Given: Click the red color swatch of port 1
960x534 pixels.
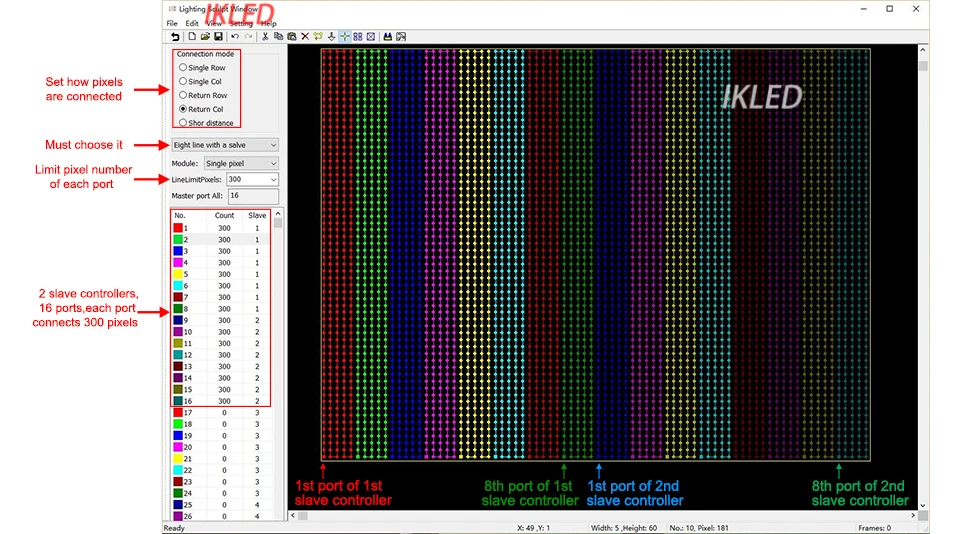Looking at the screenshot, I should pos(178,228).
